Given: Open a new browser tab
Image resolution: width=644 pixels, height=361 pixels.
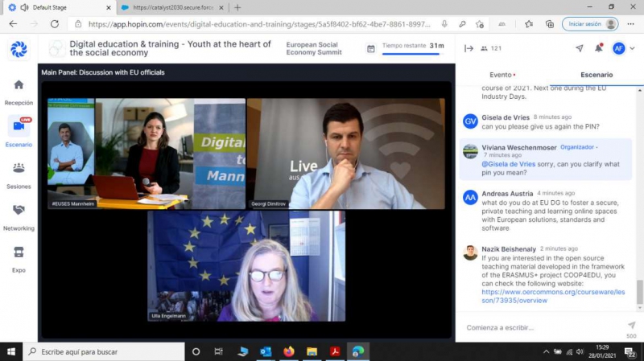Looking at the screenshot, I should 237,7.
